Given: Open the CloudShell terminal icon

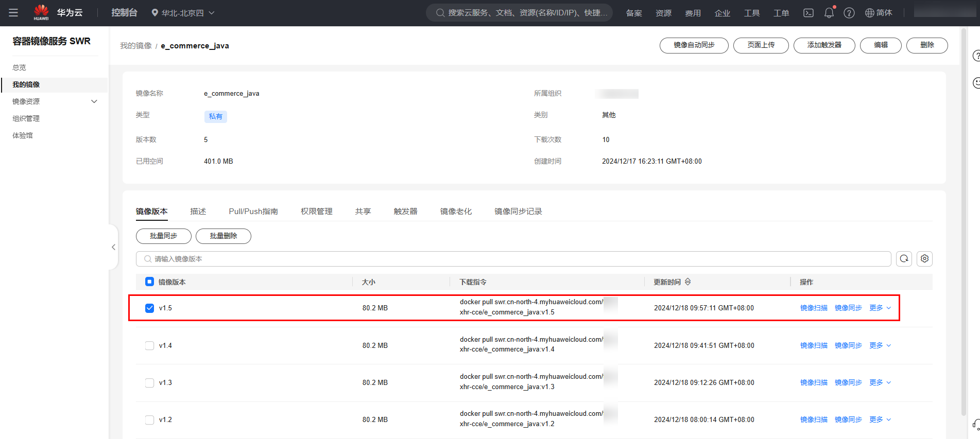Looking at the screenshot, I should point(809,13).
